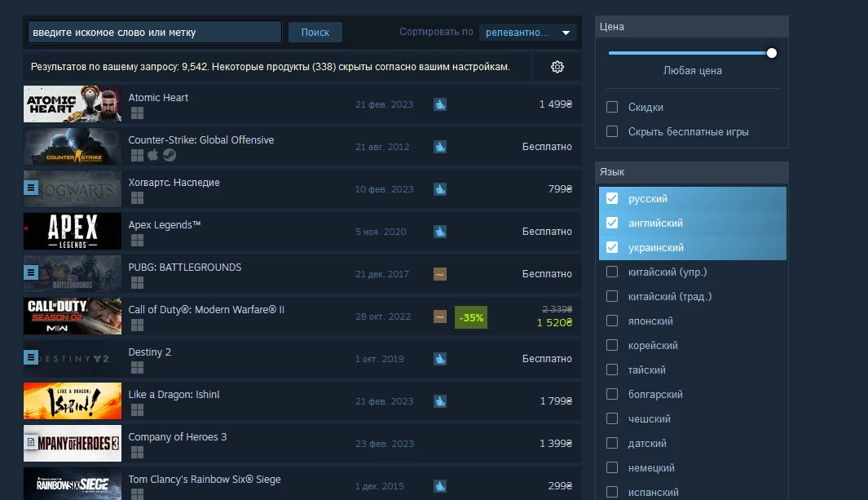
Task: Click Windows platform icon under Counter-Strike
Action: [x=137, y=156]
